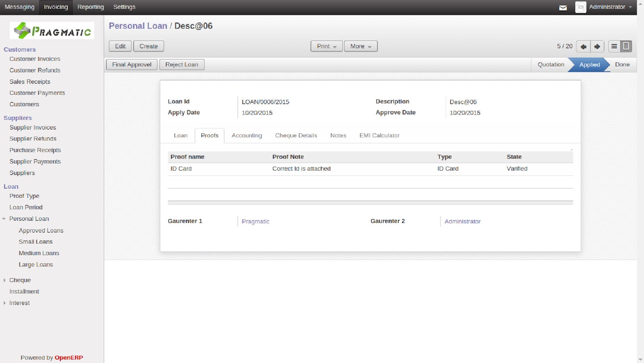Open Supplier Invoices in sidebar

point(33,128)
